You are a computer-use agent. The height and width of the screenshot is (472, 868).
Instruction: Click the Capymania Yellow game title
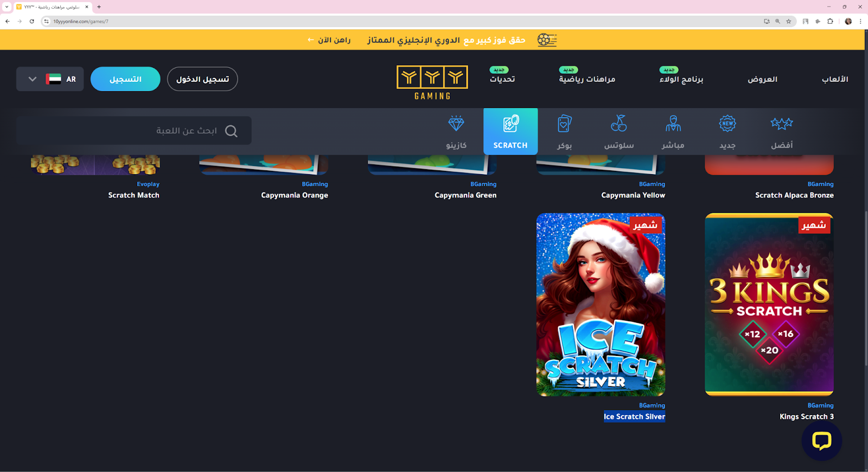point(633,195)
